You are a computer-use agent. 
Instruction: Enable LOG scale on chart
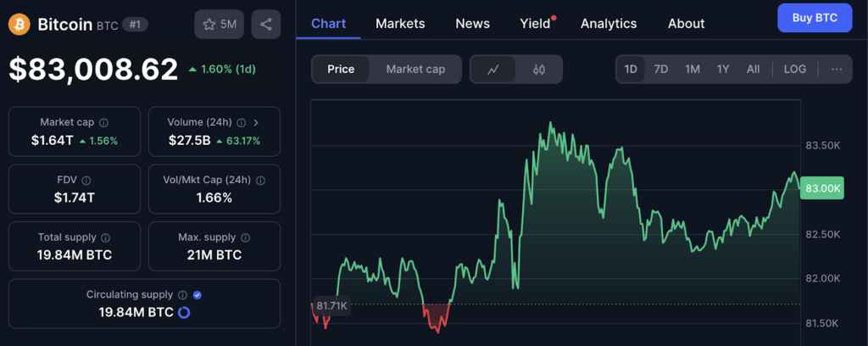(795, 70)
